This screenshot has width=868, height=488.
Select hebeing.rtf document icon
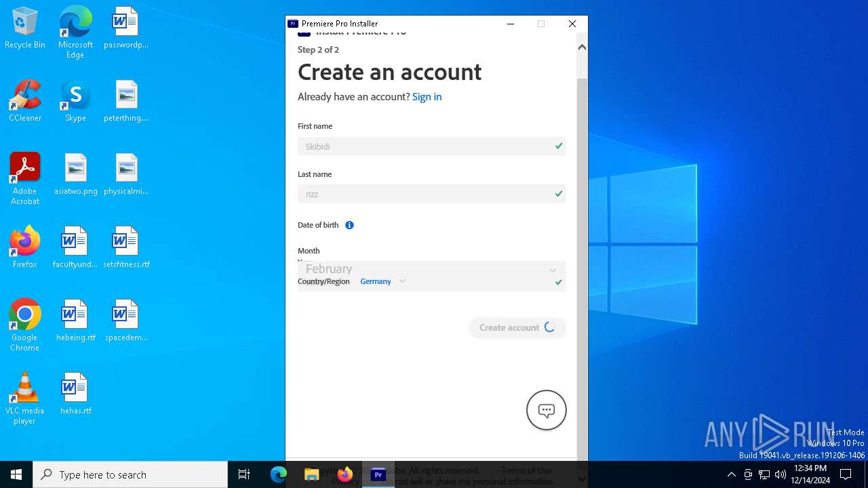75,321
